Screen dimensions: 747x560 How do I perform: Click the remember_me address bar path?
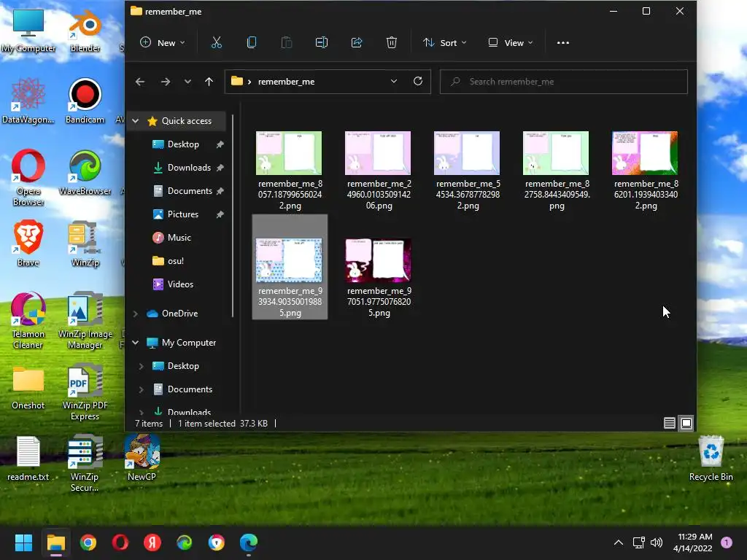pyautogui.click(x=286, y=82)
